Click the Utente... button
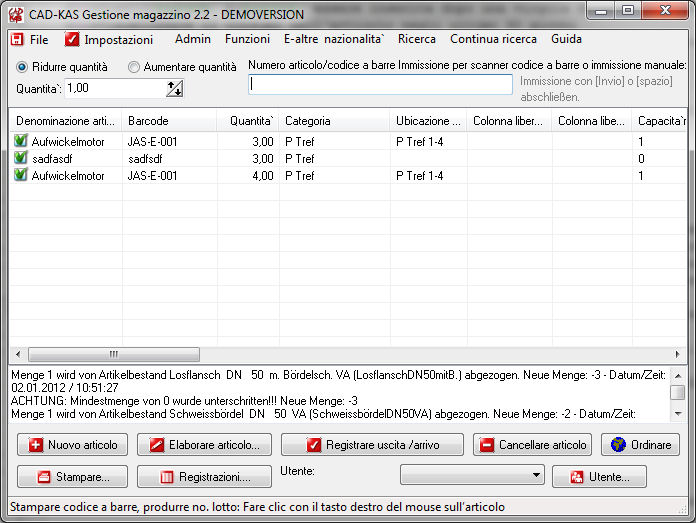 (x=599, y=477)
